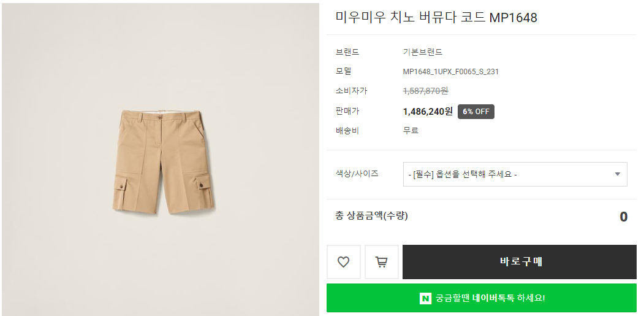Click the product title 미우미우 치노 버뮤다
644x316 pixels.
pos(436,18)
